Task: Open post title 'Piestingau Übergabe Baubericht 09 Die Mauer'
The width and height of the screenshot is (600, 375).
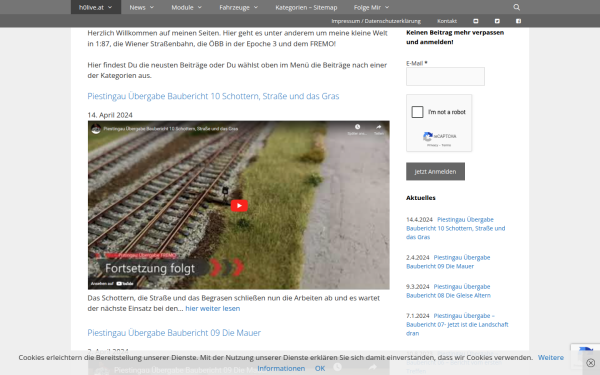Action: tap(174, 333)
